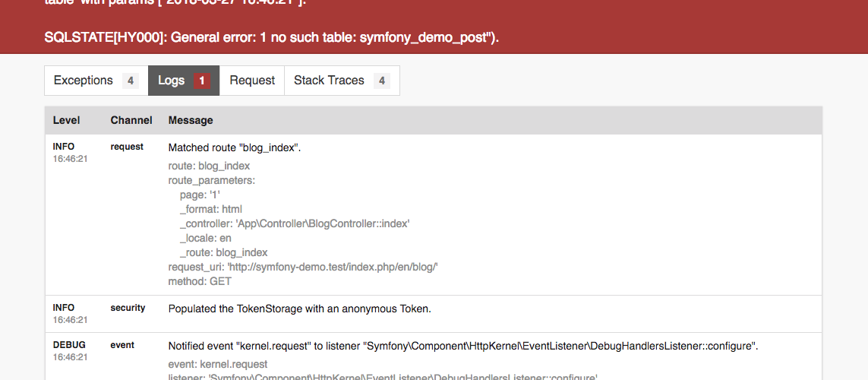
Task: Click the '_locale: en' parameter line
Action: [x=205, y=238]
